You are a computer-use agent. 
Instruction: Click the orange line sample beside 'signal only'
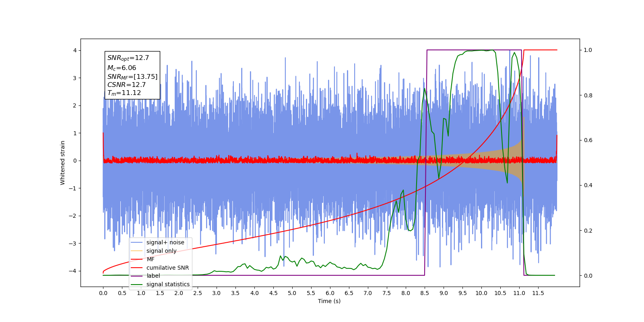tap(137, 251)
